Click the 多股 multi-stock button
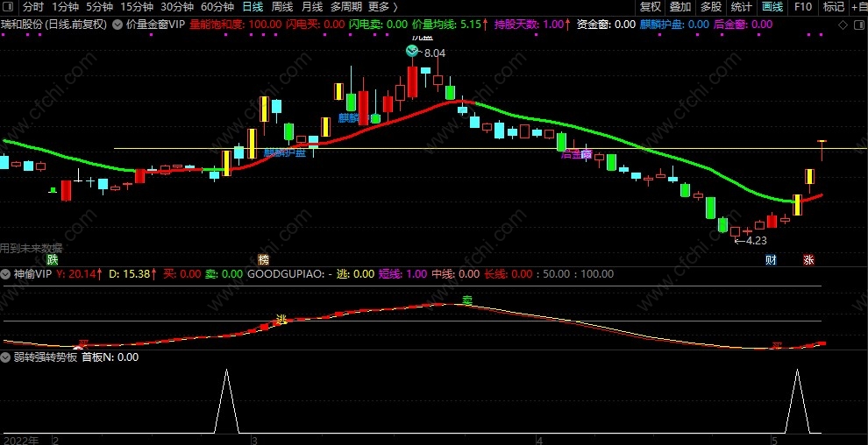This screenshot has height=445, width=868. tap(711, 7)
